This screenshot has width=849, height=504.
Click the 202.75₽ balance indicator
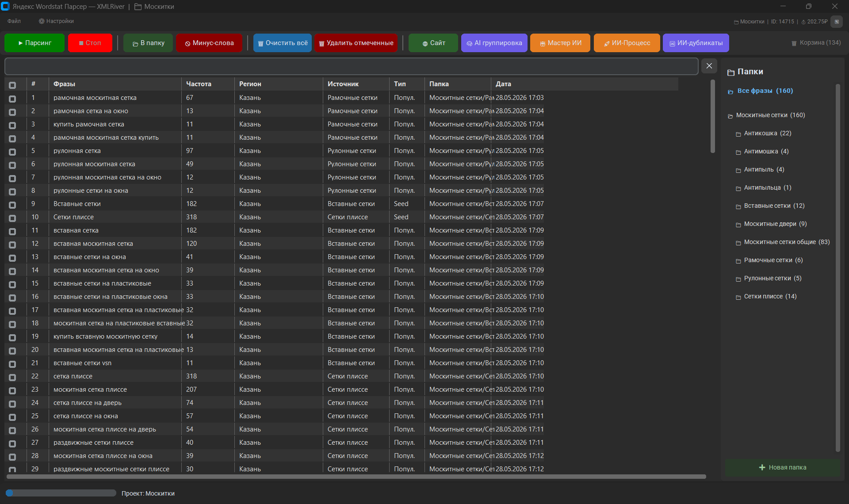pyautogui.click(x=815, y=22)
